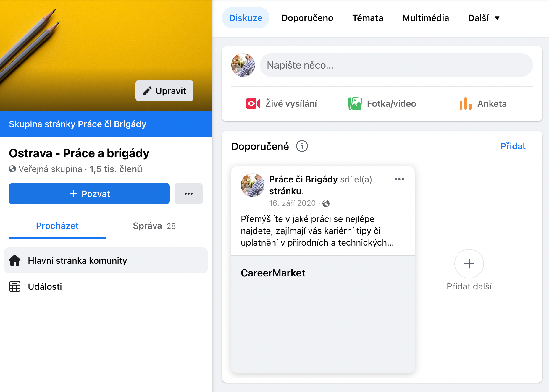Open the Témata tab
Image resolution: width=549 pixels, height=392 pixels.
click(368, 18)
